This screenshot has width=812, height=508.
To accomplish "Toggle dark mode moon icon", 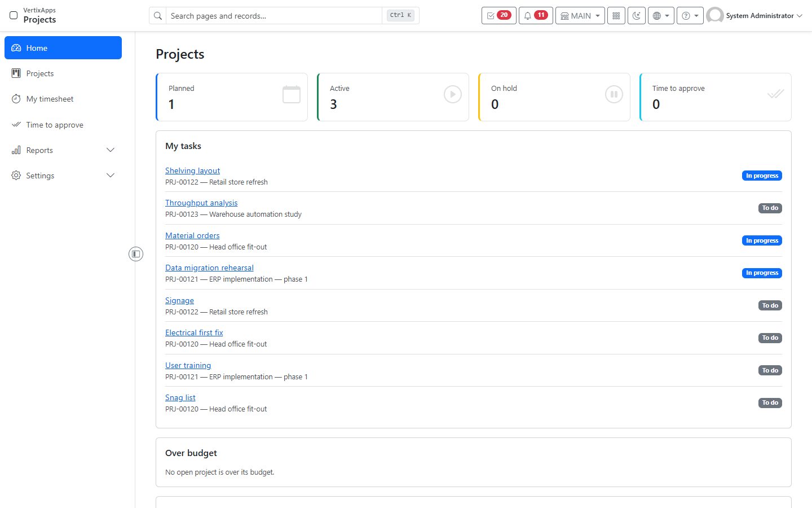I will 637,16.
